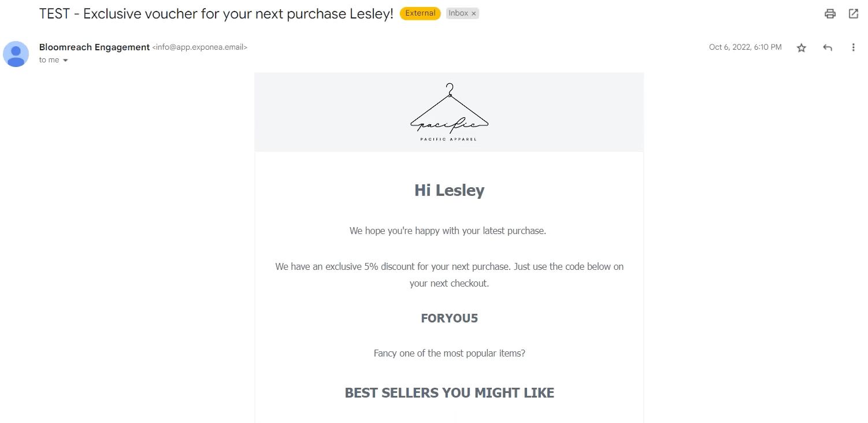Image resolution: width=868 pixels, height=423 pixels.
Task: Click the info@app.exponea.email sender address
Action: tap(200, 47)
